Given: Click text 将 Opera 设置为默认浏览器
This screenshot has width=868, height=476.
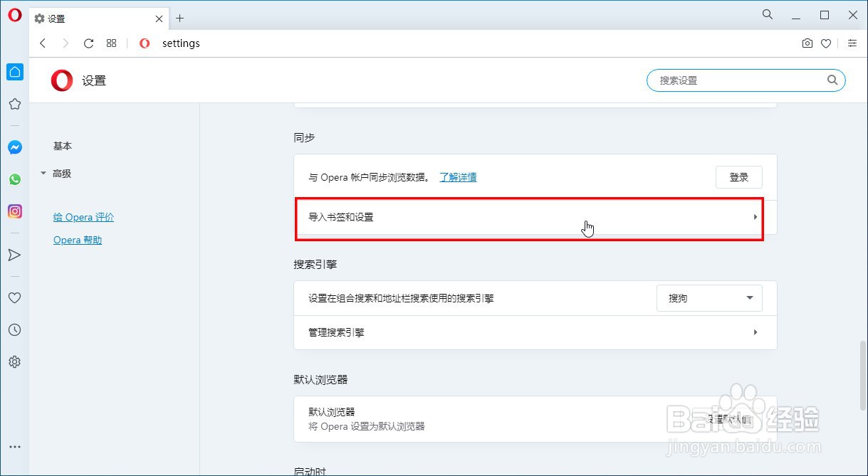Looking at the screenshot, I should coord(367,426).
